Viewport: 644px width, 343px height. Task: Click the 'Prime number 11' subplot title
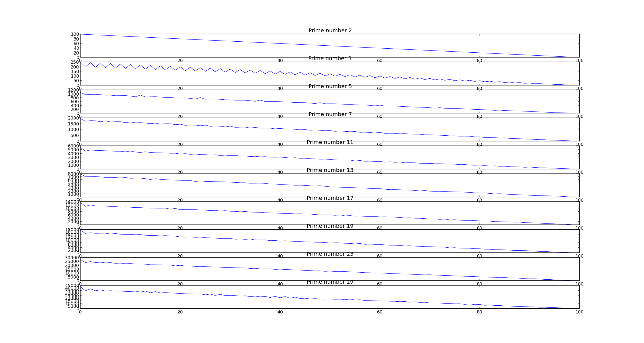[330, 142]
